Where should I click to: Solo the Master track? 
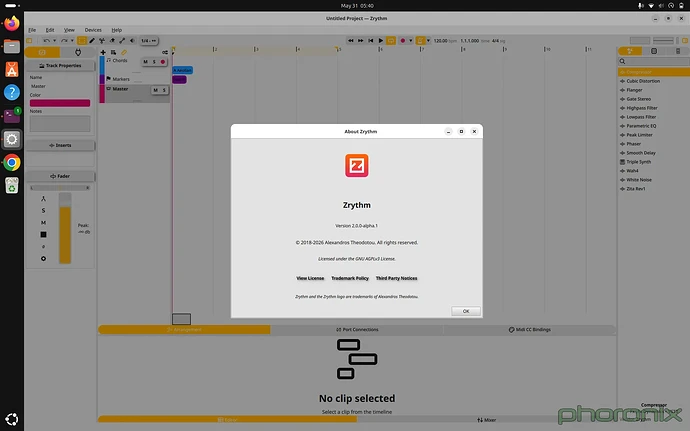coord(164,90)
